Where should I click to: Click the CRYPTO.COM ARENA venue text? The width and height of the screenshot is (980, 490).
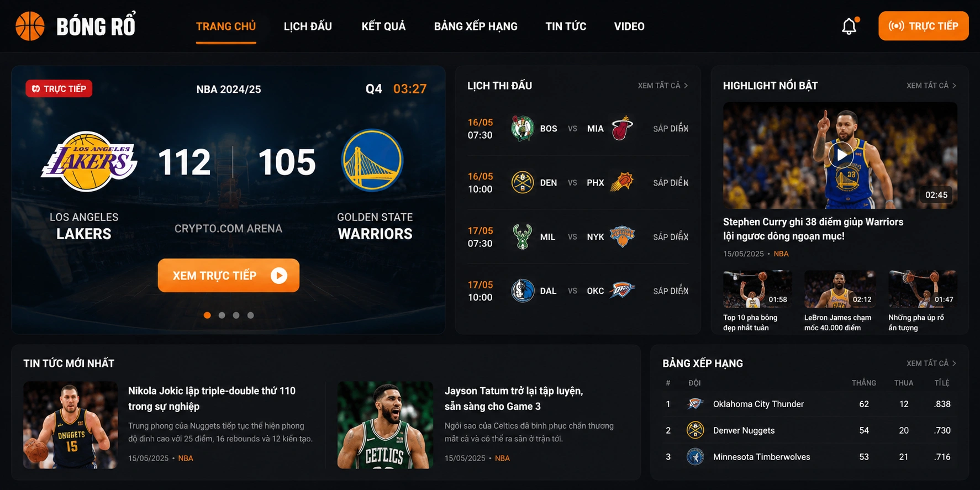228,229
